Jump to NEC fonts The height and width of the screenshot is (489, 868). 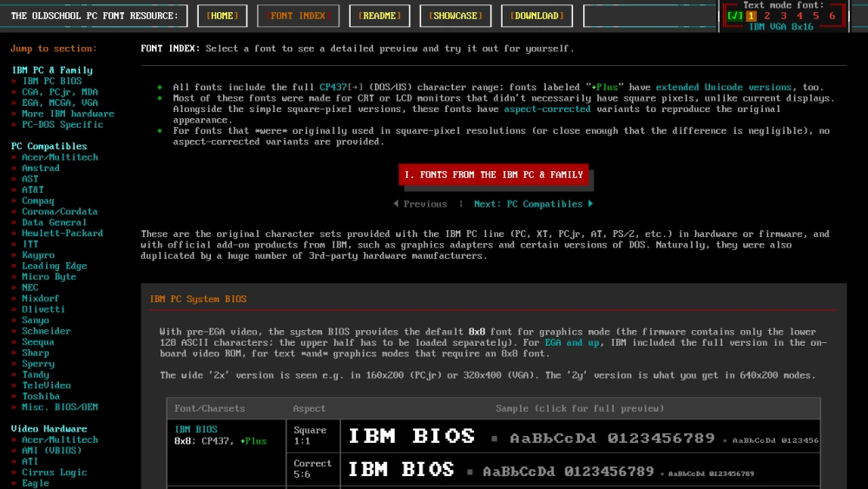30,287
